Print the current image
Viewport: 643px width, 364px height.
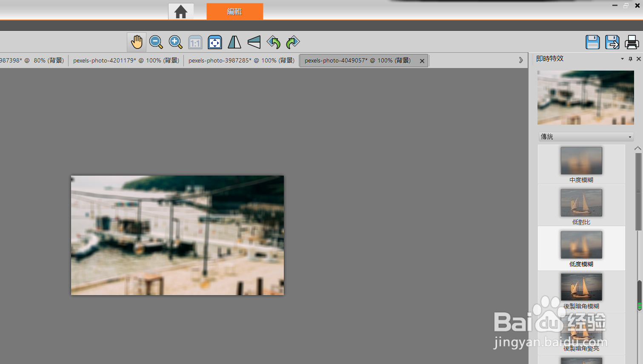[632, 42]
